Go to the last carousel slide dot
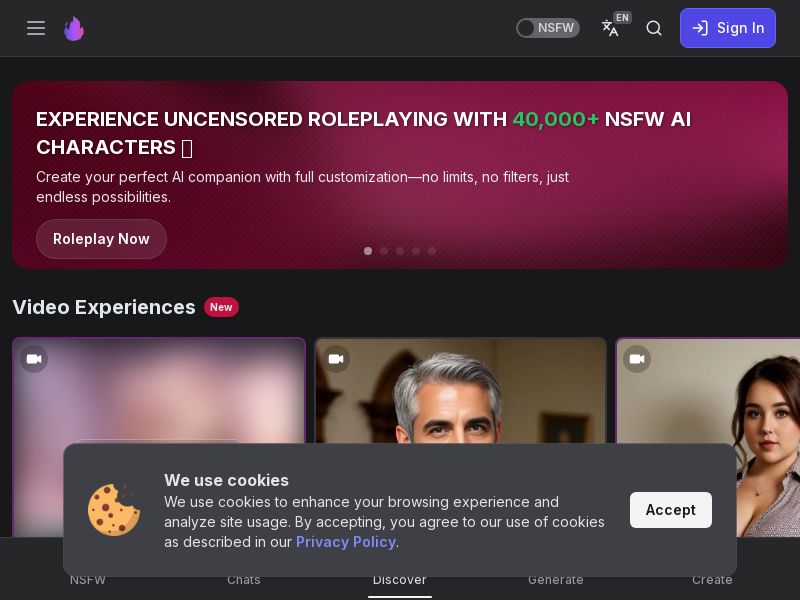The height and width of the screenshot is (600, 800). coord(432,251)
